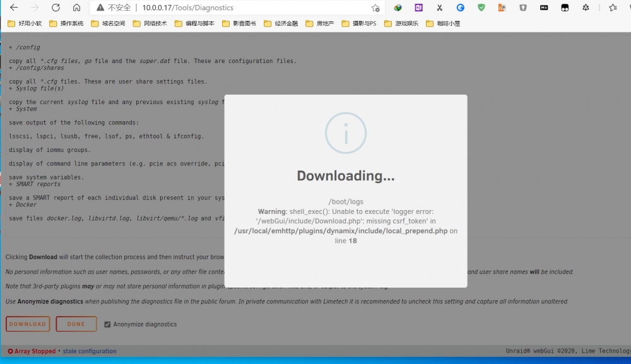Open the Tampermonkey extension icon
This screenshot has height=364, width=631.
565,8
